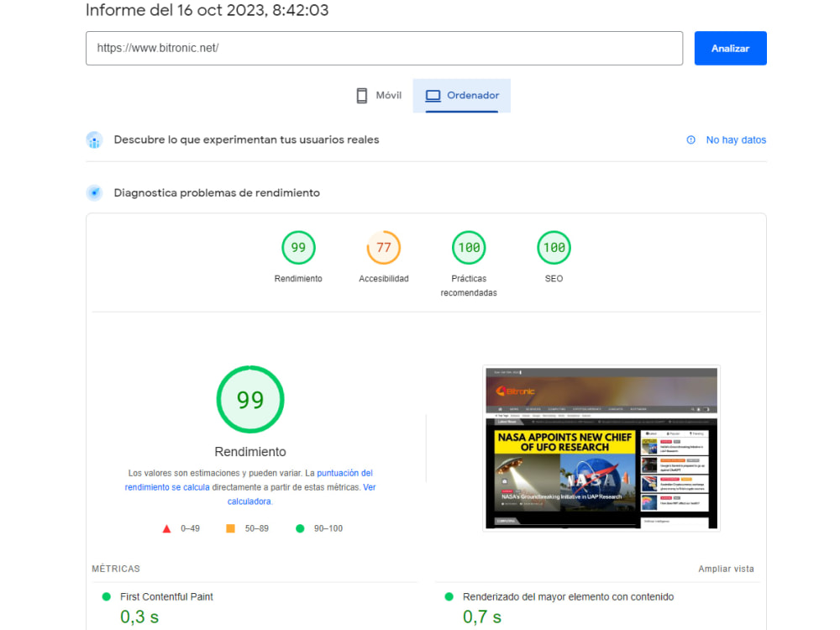Click the green circle 90–100 legend icon
840x630 pixels.
300,528
